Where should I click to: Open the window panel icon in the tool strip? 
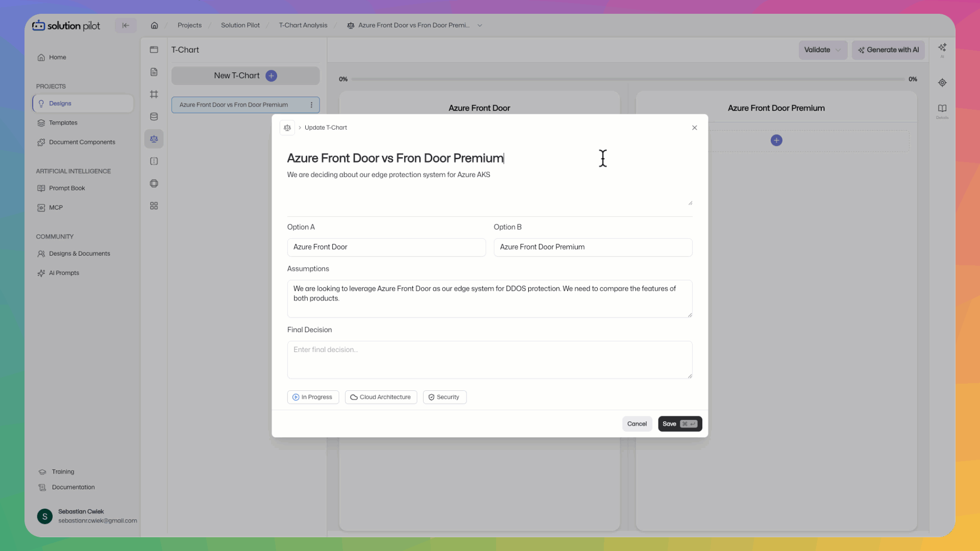(154, 49)
